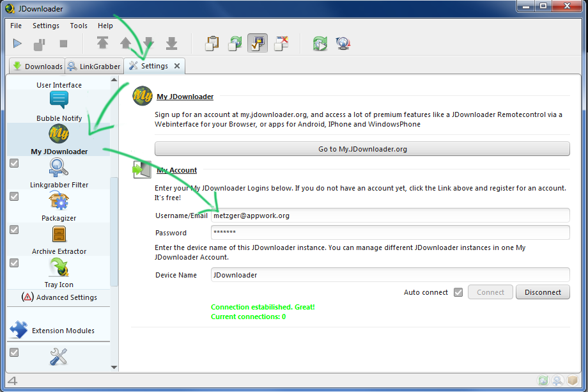Click the Device Name input field

[391, 275]
